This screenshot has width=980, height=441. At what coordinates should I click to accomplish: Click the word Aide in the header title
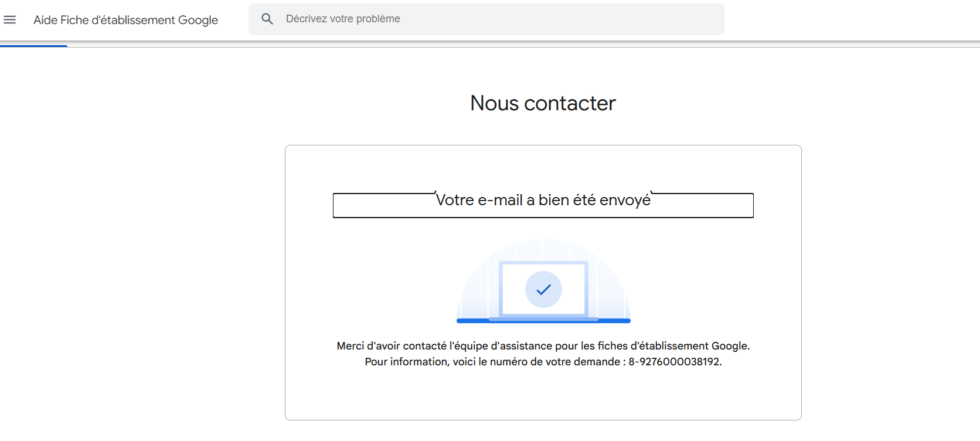(x=46, y=20)
